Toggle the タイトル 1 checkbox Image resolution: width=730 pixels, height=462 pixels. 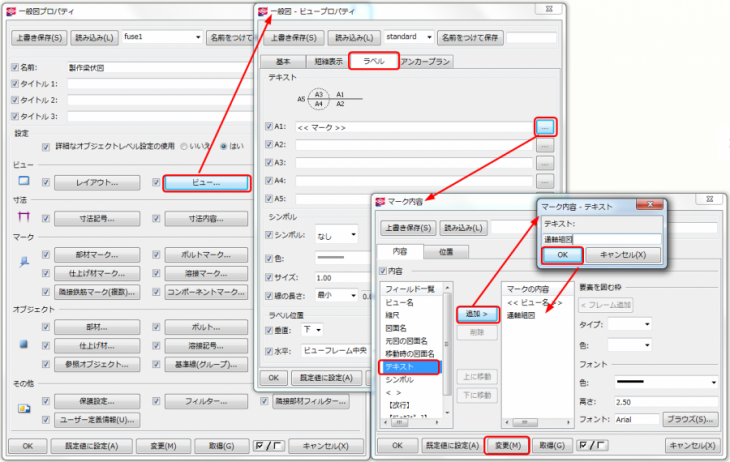pyautogui.click(x=15, y=84)
